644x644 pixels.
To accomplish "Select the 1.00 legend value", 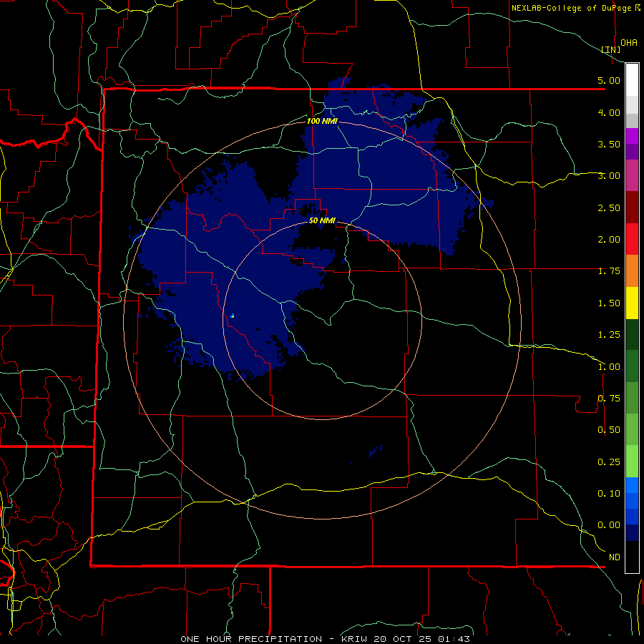I will pyautogui.click(x=609, y=367).
